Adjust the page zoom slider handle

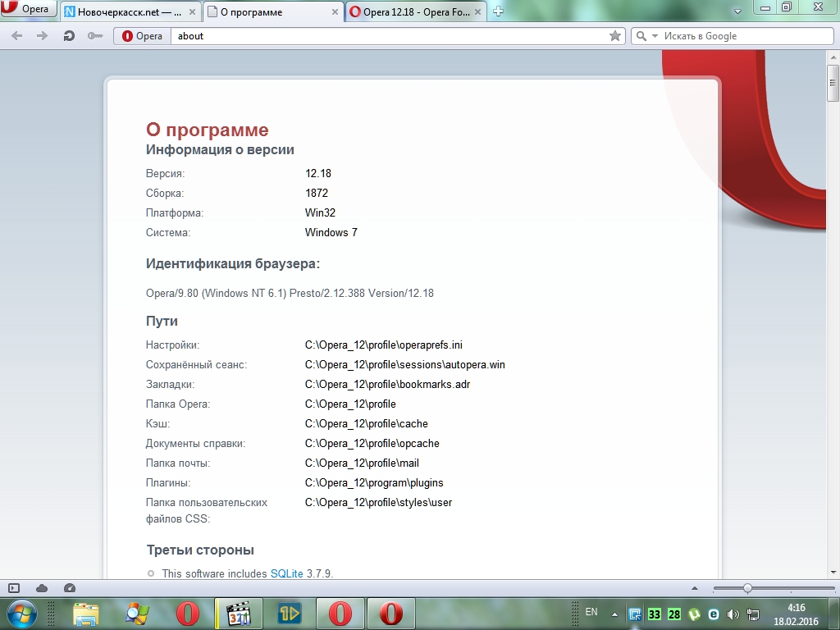(747, 588)
